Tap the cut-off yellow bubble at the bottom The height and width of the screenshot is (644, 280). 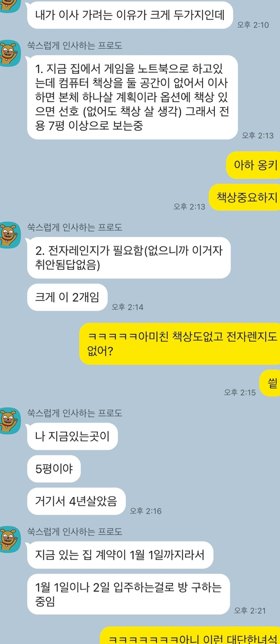190,636
